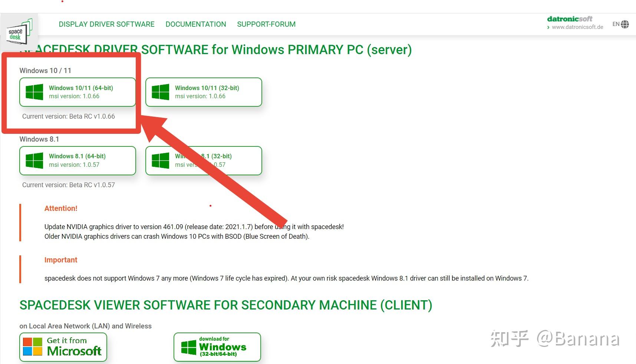The width and height of the screenshot is (636, 364).
Task: Click 'spacedesk does not support Windows 7' text
Action: click(x=286, y=278)
